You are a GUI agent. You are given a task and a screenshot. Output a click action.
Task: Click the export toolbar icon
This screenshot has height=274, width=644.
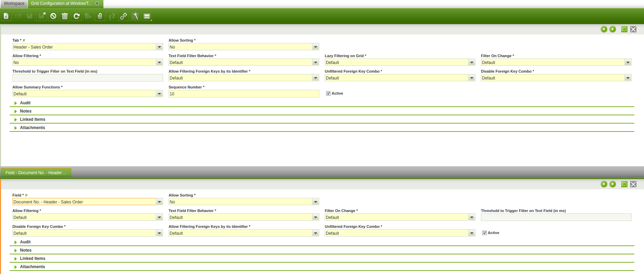tap(88, 16)
